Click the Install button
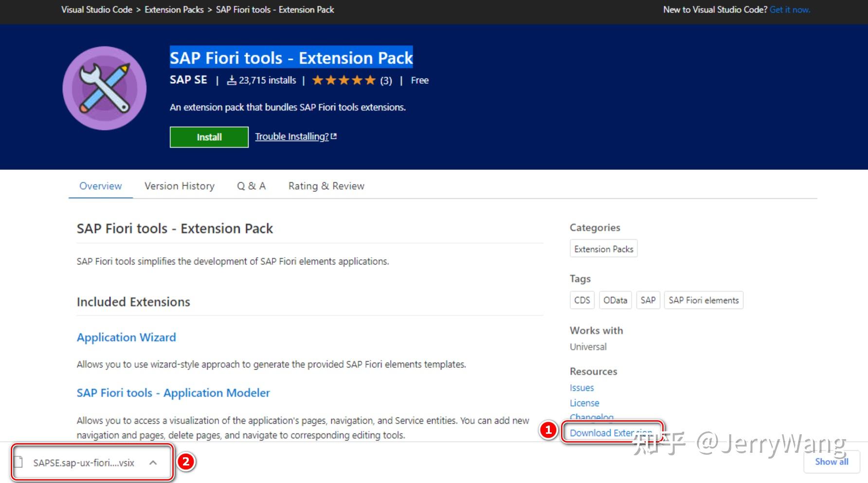Image resolution: width=868 pixels, height=483 pixels. coord(209,137)
